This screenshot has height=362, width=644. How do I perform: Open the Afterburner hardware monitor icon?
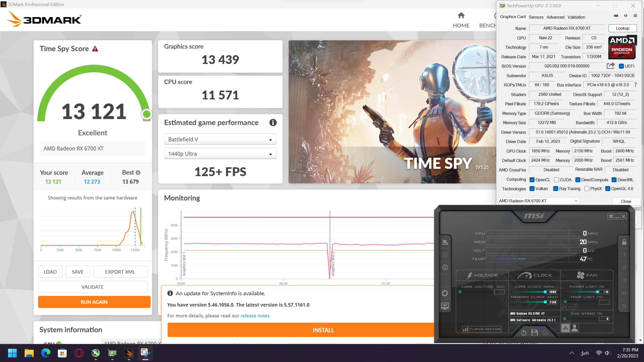coord(445,306)
